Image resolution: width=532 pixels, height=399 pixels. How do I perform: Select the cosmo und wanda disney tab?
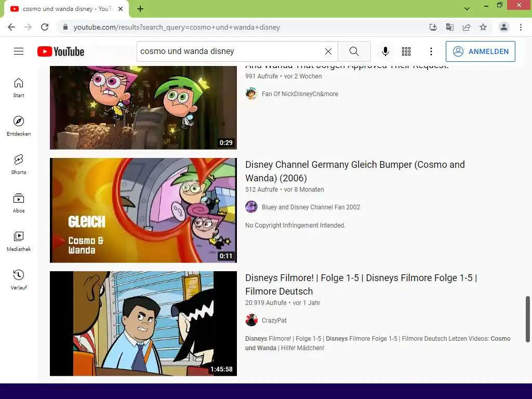66,9
